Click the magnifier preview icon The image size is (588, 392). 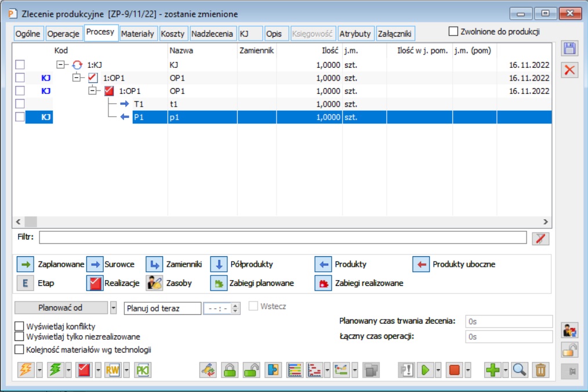coord(519,370)
